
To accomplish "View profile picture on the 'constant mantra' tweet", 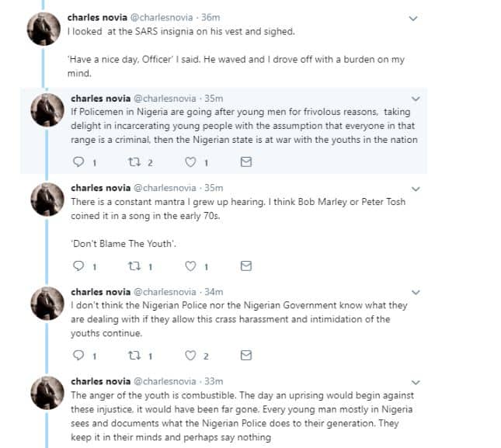I will point(46,200).
